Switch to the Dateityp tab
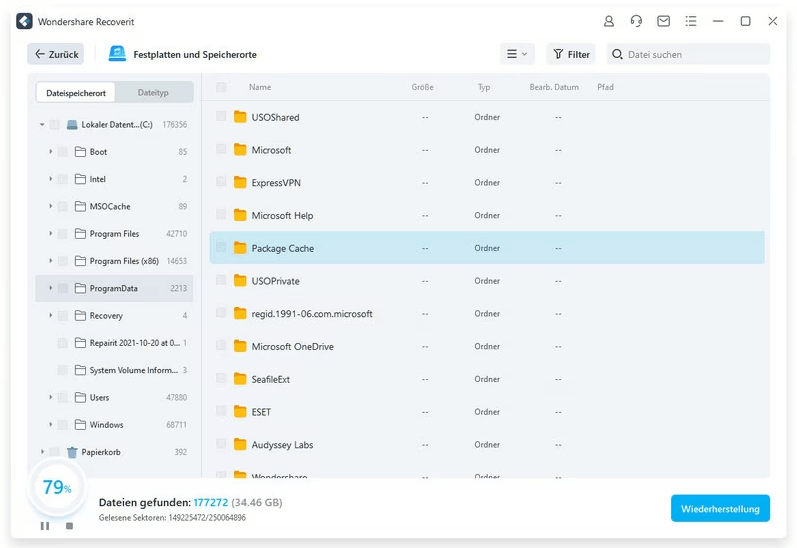 pyautogui.click(x=153, y=93)
